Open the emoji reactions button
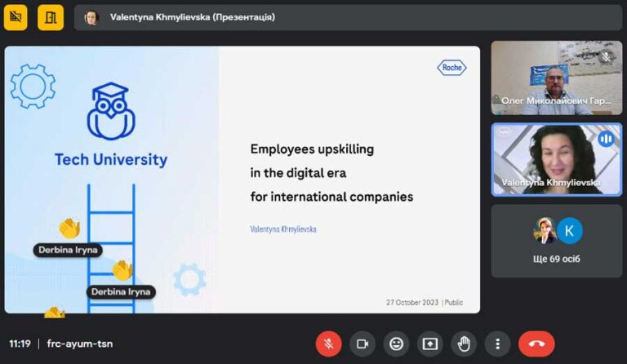The image size is (627, 364). coord(396,344)
